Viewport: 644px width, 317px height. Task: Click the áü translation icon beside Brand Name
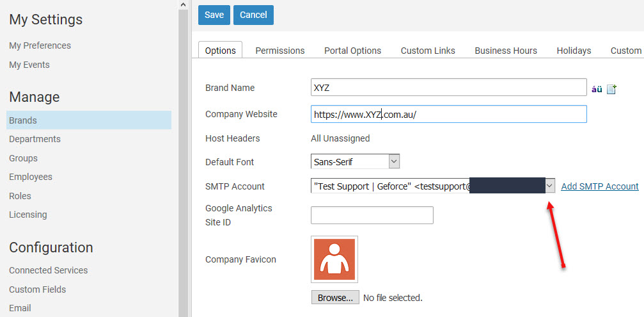(x=597, y=89)
